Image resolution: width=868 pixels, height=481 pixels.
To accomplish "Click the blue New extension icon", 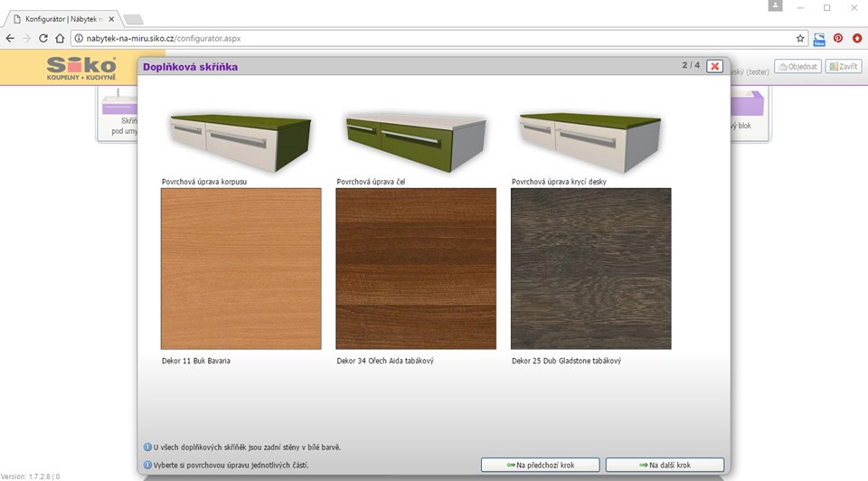I will tap(819, 39).
